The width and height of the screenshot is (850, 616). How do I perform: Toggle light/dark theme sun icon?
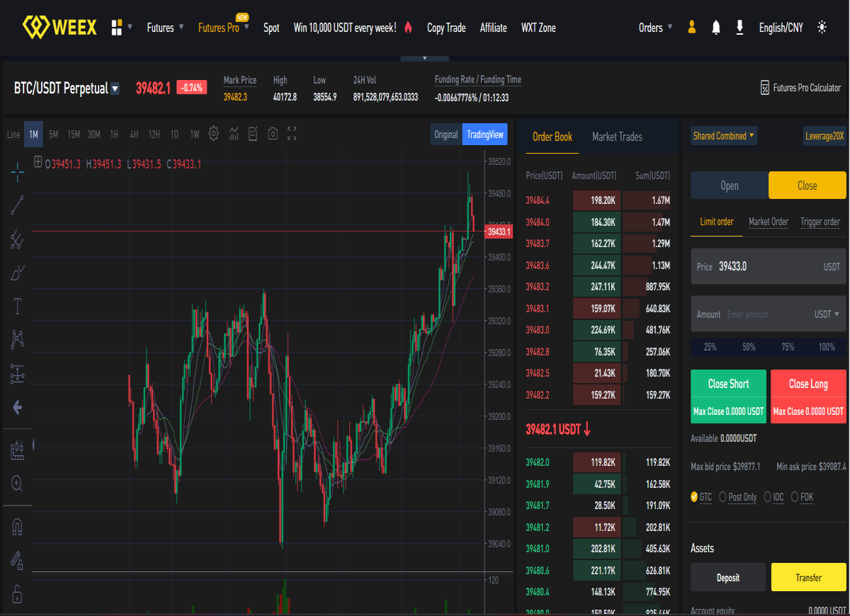(x=822, y=28)
